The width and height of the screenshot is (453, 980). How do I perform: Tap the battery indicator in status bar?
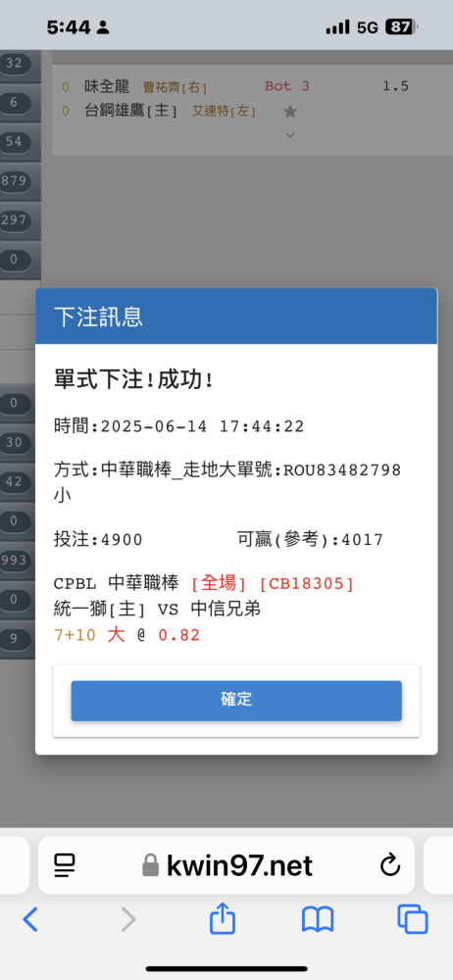click(402, 26)
